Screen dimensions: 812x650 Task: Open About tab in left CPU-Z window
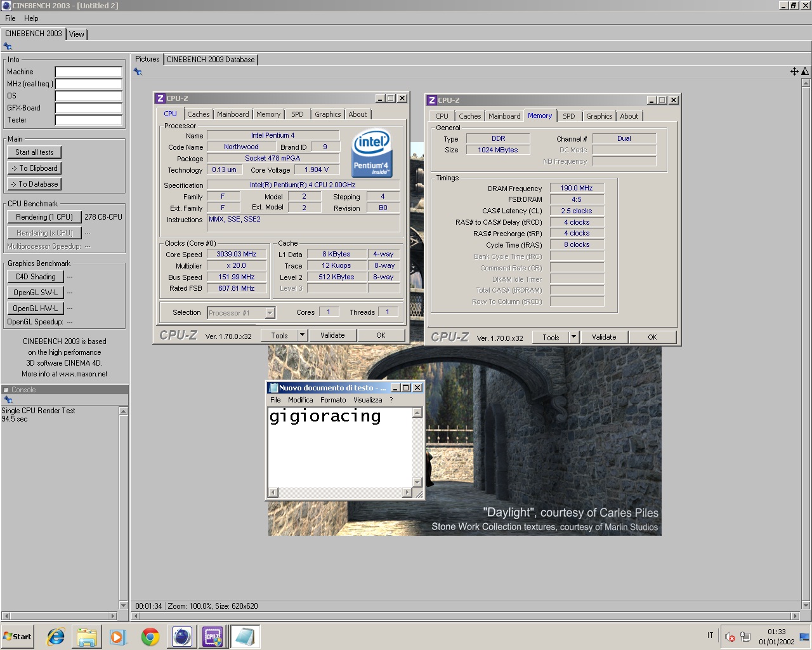pyautogui.click(x=358, y=114)
